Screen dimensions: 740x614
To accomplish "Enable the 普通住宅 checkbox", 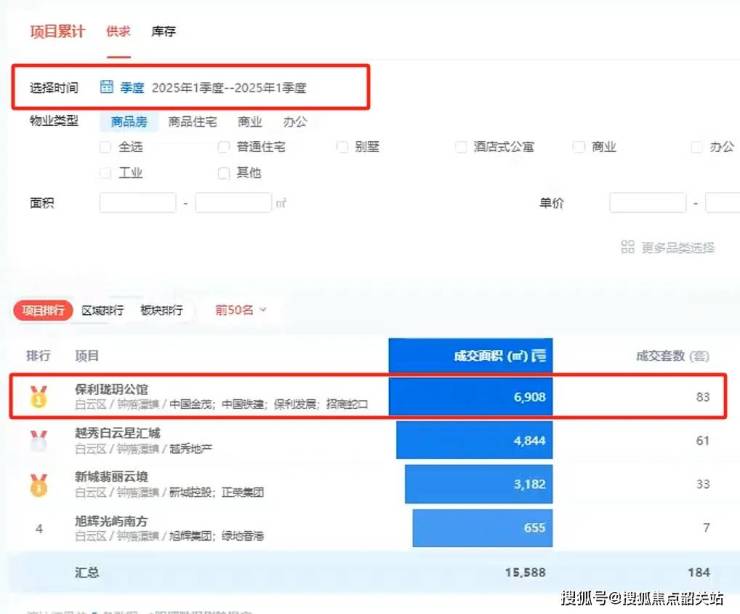I will pyautogui.click(x=224, y=147).
